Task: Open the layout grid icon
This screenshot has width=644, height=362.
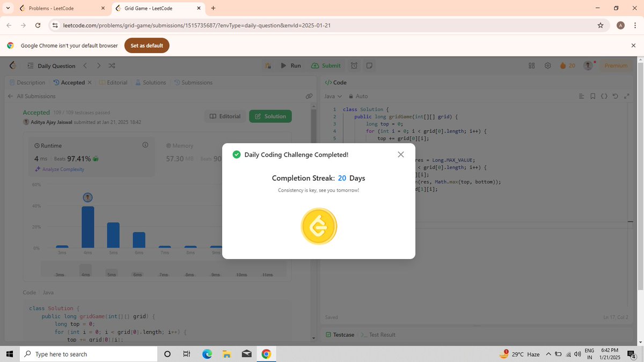Action: (x=532, y=65)
